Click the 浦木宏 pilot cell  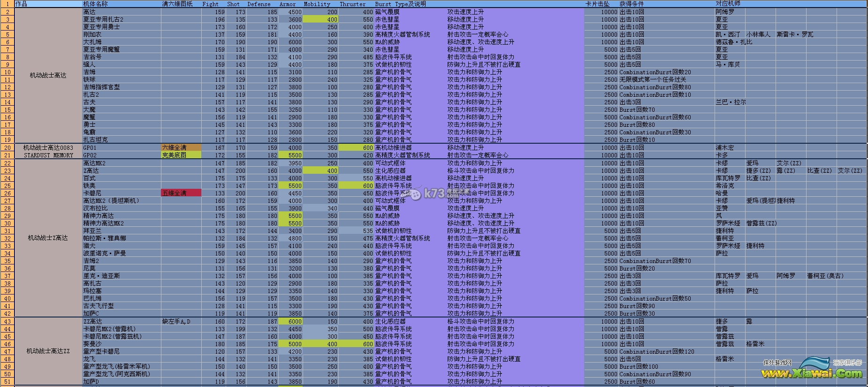pos(730,147)
